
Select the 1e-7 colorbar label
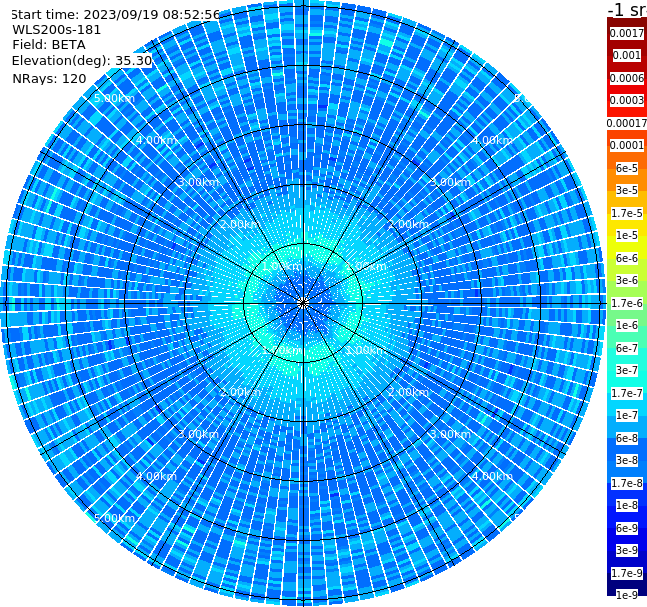[627, 415]
